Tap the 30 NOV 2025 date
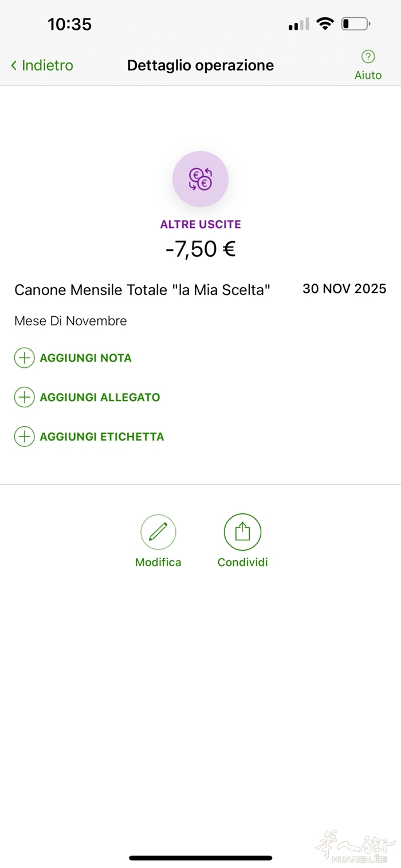 [344, 289]
